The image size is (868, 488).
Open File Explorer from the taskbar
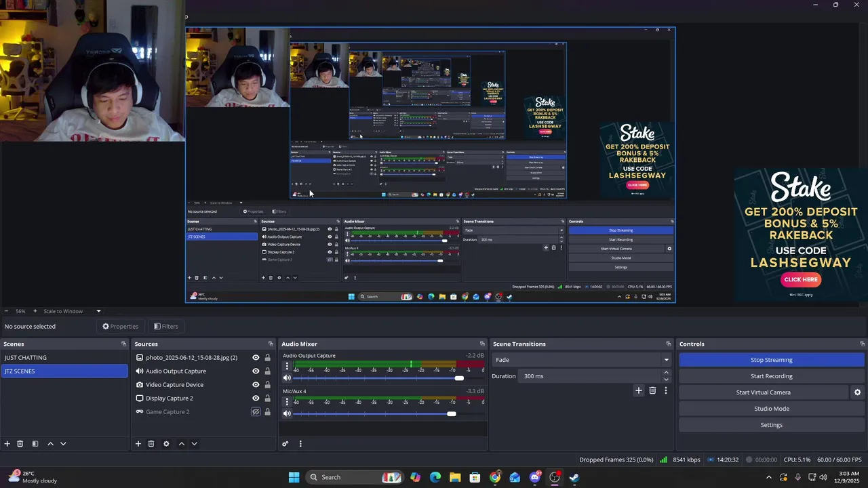pos(455,477)
